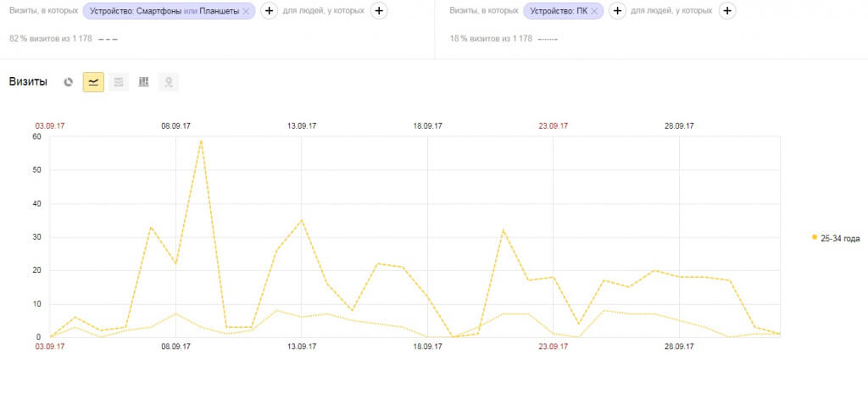Open the Устройство: Смартфоны или Планшеты filter
868x393 pixels.
[164, 11]
